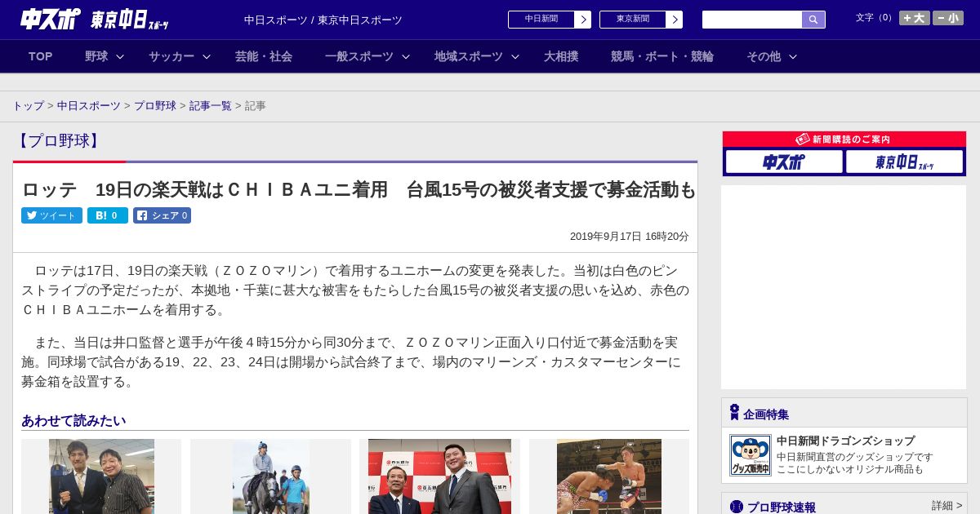Click the 中日スポーツ breadcrumb link
The height and width of the screenshot is (514, 980).
click(89, 106)
